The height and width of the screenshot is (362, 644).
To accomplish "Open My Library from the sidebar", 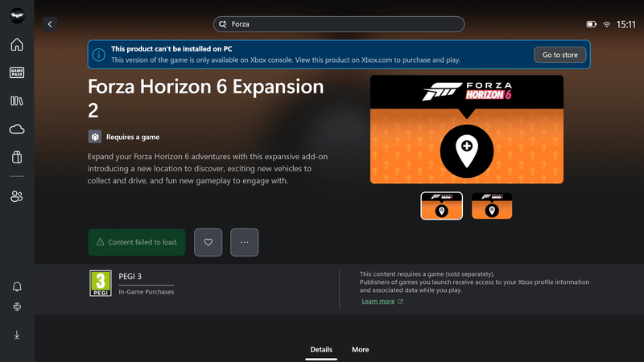I will tap(17, 101).
